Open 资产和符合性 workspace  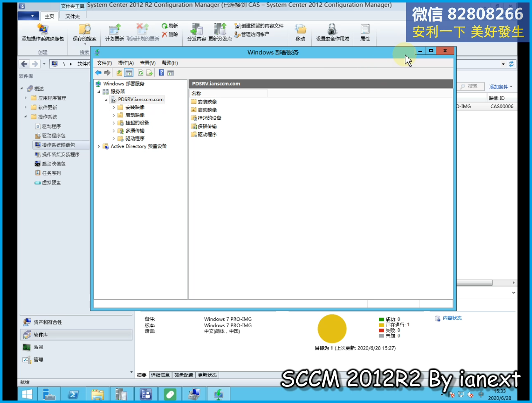76,322
